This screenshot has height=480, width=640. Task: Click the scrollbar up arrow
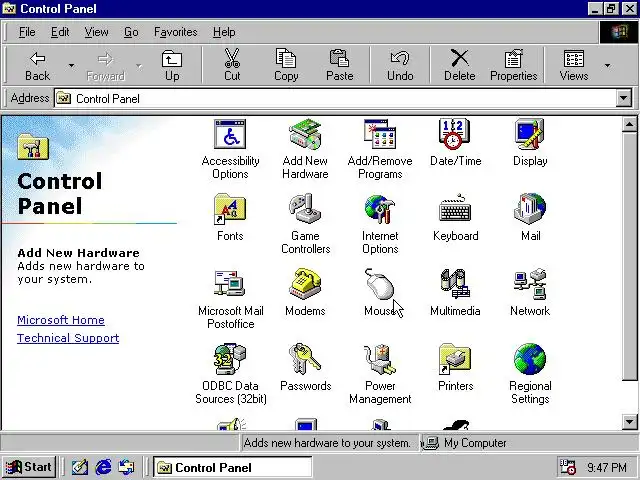click(x=629, y=124)
